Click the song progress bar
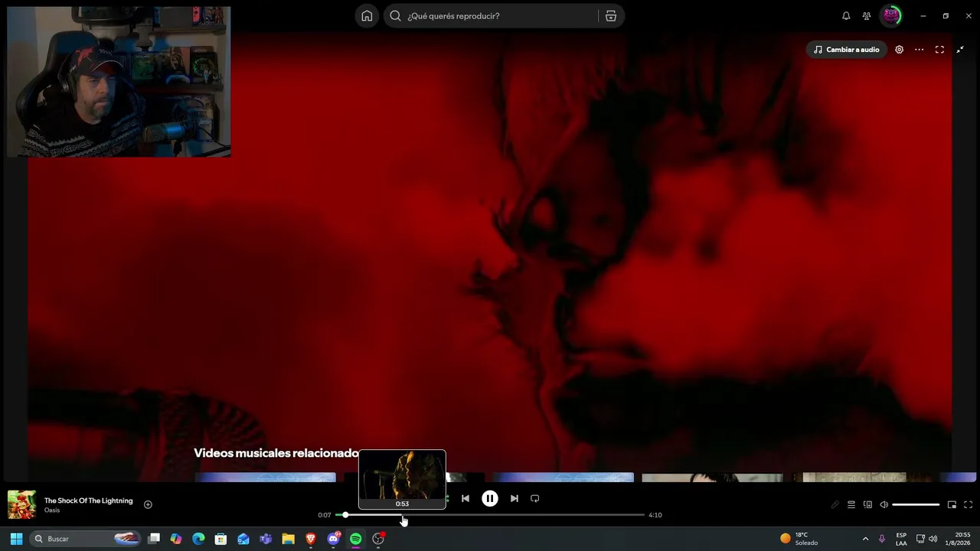 pos(490,515)
